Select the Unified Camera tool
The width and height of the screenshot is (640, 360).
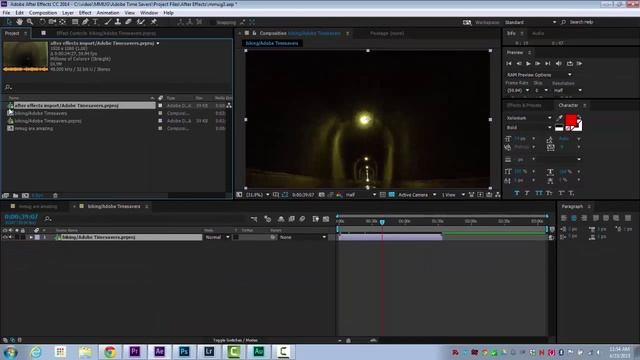pos(52,22)
